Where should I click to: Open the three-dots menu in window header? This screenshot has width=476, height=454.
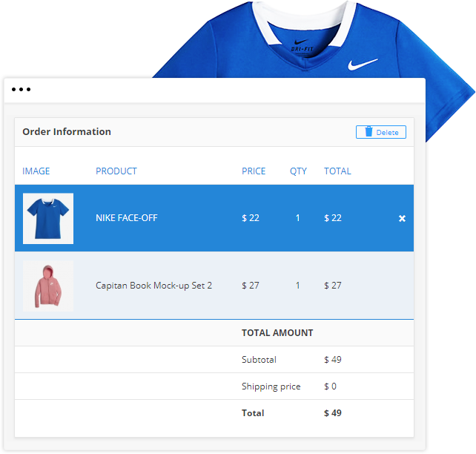(21, 89)
